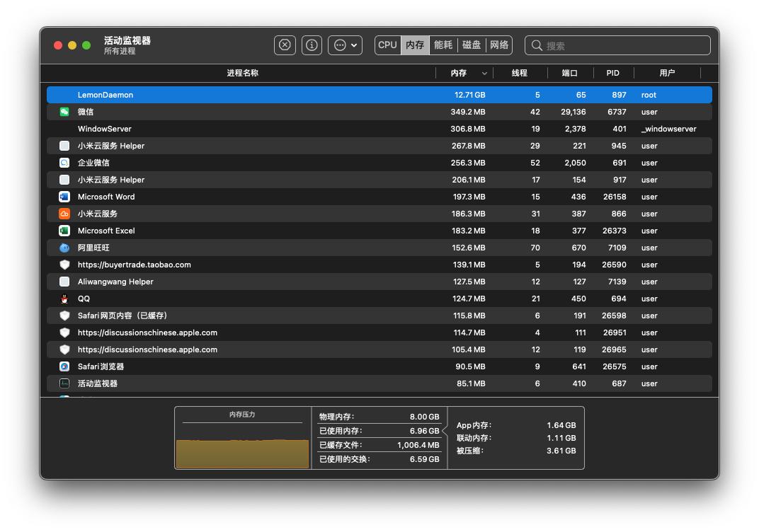The height and width of the screenshot is (532, 759).
Task: Click the QQ penguin icon
Action: pos(64,299)
